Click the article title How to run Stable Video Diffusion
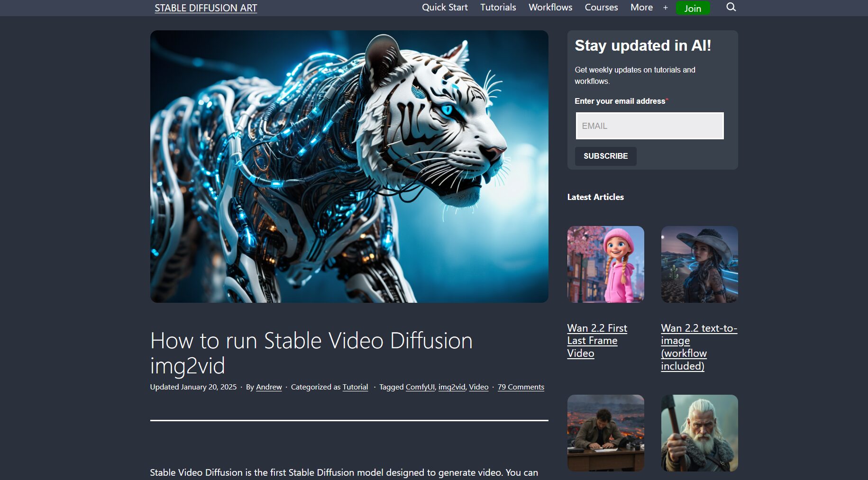Image resolution: width=868 pixels, height=480 pixels. click(x=311, y=353)
